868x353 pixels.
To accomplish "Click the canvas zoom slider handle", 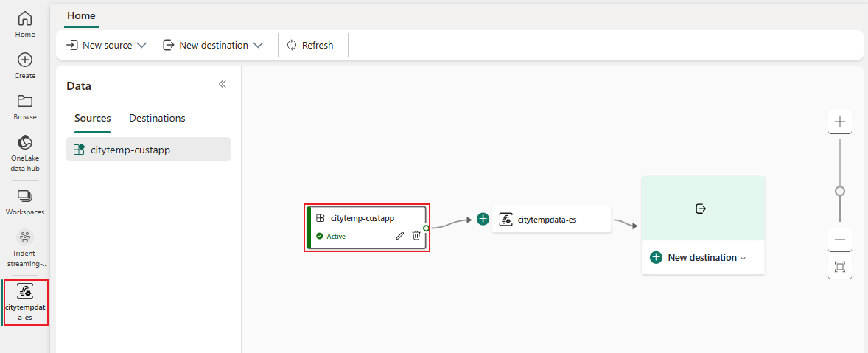I will [x=840, y=192].
